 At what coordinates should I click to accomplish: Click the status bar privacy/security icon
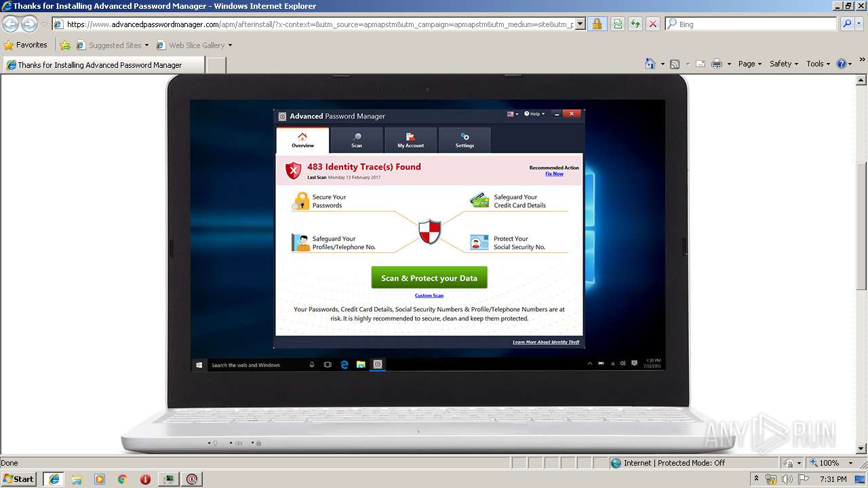(788, 463)
